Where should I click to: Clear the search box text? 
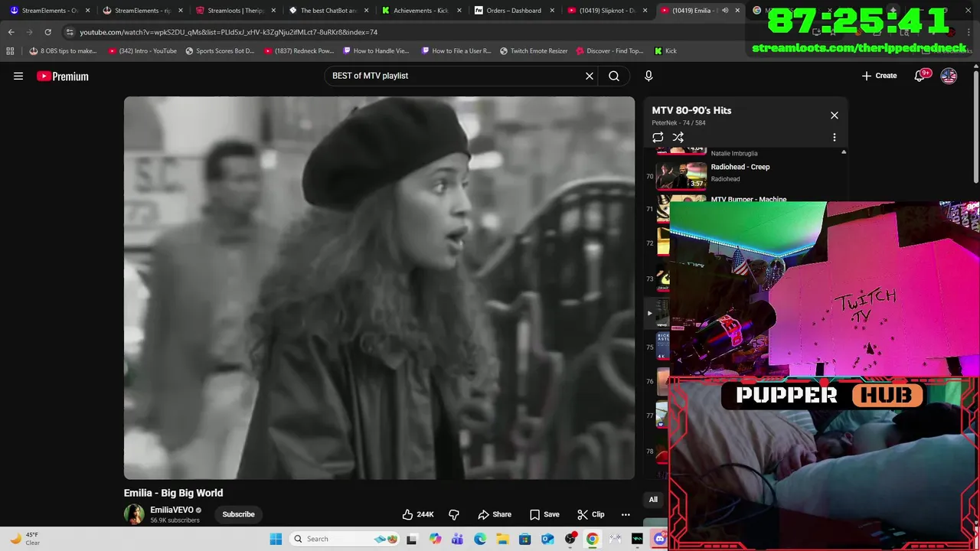click(590, 76)
